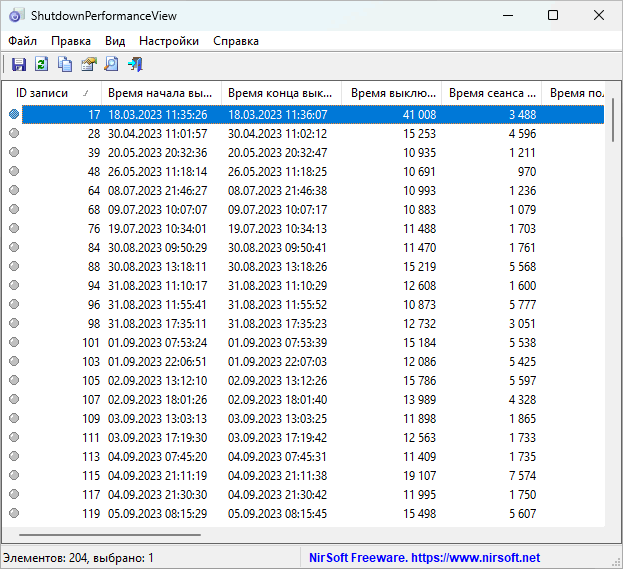Open Properties via toolbar icon
Screen dimensions: 623x569
coord(88,65)
